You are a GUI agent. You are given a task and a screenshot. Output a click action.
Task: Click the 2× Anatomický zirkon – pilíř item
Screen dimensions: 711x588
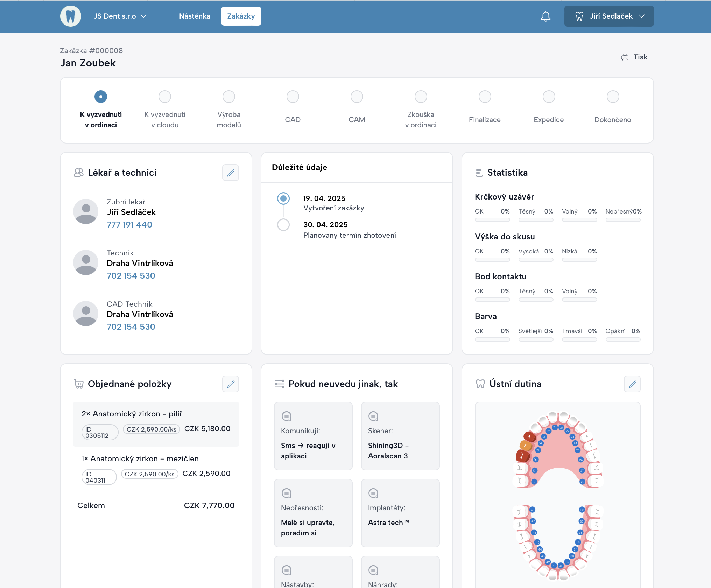tap(156, 424)
